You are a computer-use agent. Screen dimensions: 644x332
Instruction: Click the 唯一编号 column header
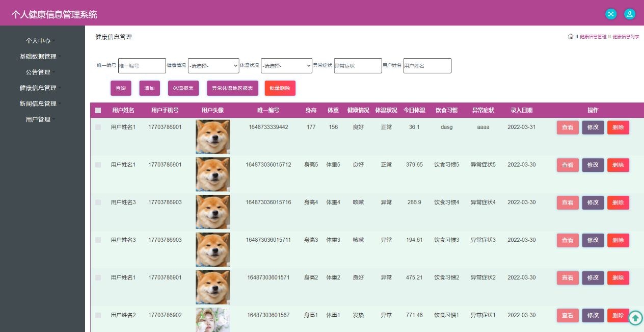(x=268, y=110)
